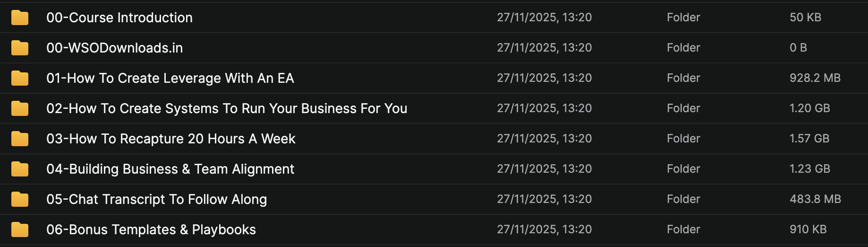Click folder icon for 04-Building Business & Team Alignment

click(x=20, y=169)
